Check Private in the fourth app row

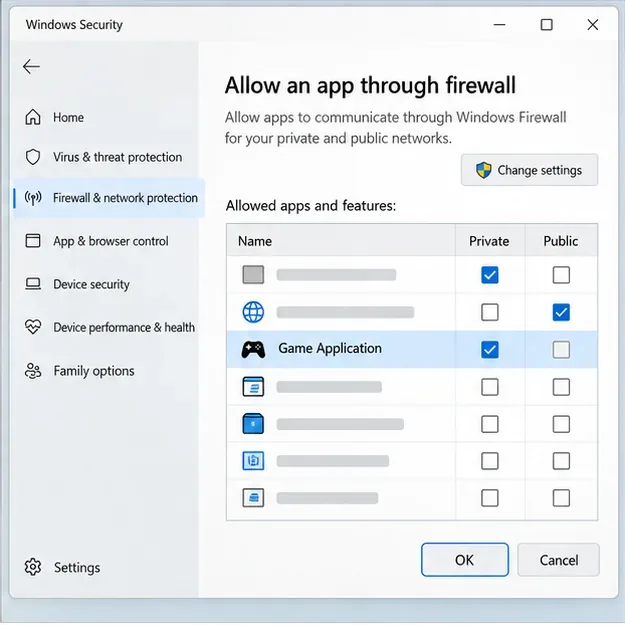click(489, 387)
